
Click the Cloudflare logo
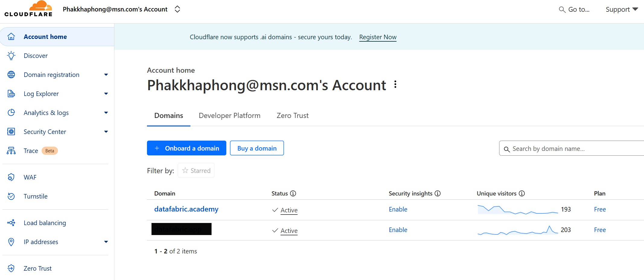(x=28, y=9)
